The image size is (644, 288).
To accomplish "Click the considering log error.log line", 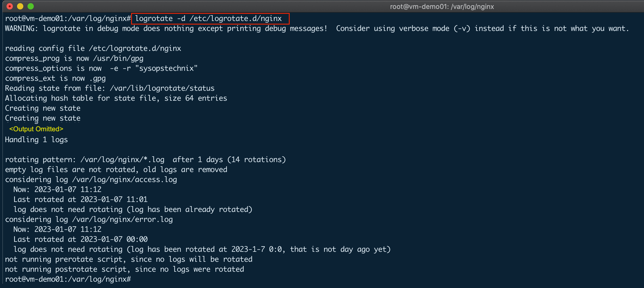I will click(x=89, y=220).
